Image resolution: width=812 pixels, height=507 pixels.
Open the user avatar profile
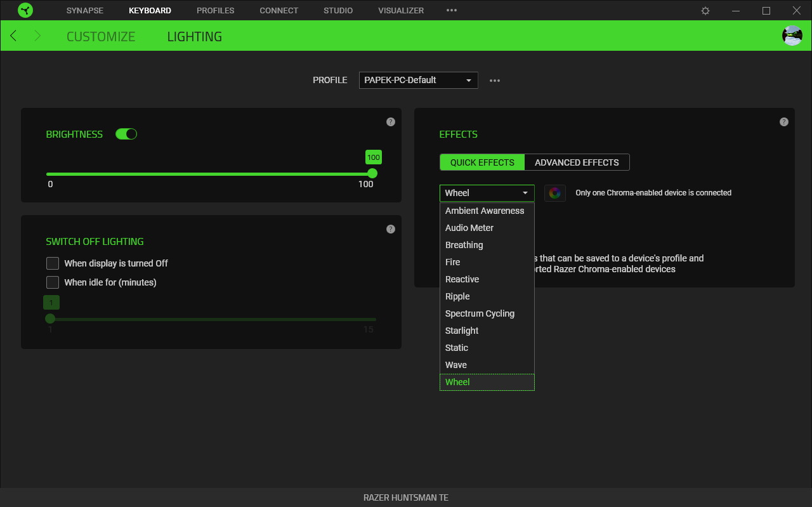click(792, 36)
